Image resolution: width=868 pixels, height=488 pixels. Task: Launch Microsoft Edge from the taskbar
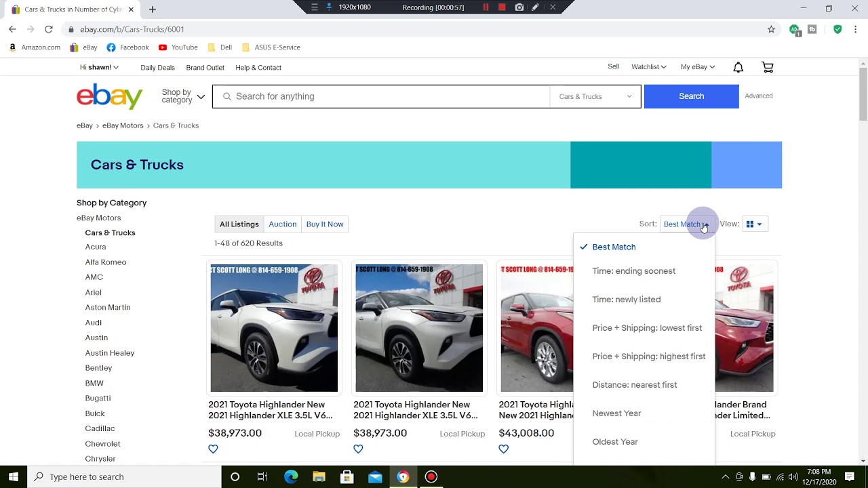291,476
